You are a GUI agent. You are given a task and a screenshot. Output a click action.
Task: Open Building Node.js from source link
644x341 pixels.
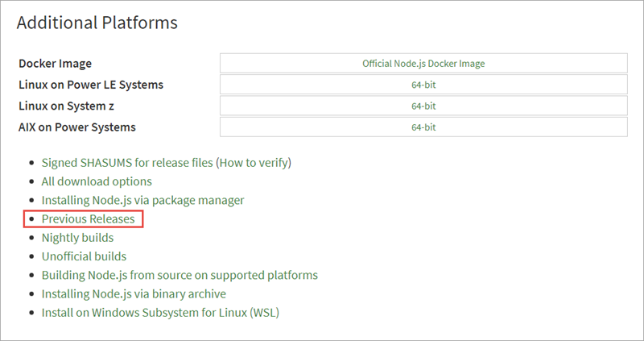[180, 275]
